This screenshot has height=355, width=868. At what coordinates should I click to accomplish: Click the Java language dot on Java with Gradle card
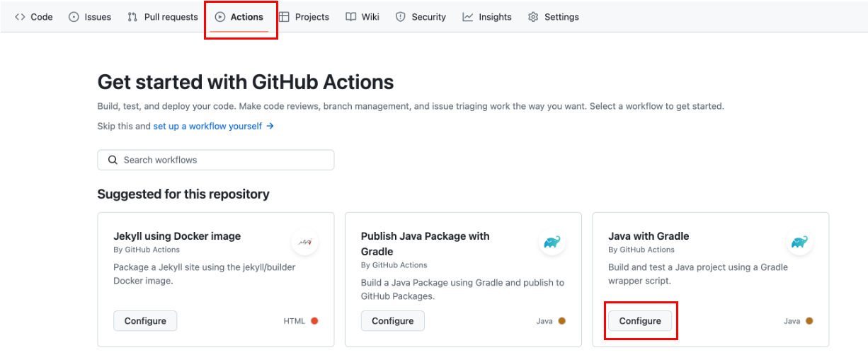(809, 321)
